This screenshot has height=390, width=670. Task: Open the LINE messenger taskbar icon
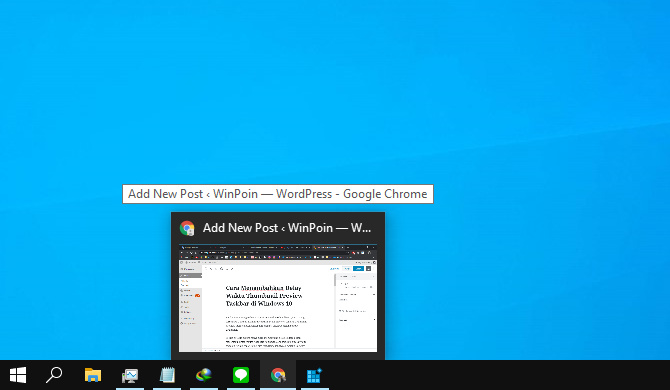(241, 375)
